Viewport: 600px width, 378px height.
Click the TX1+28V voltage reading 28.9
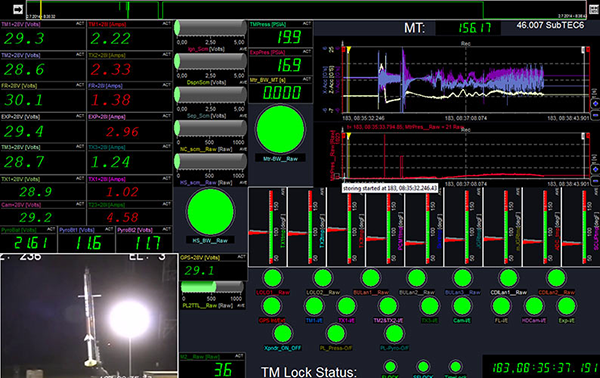click(36, 191)
